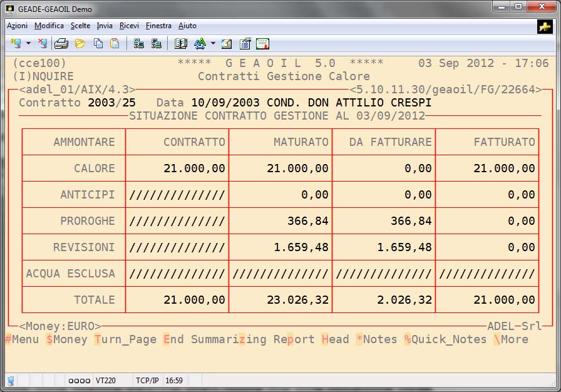This screenshot has width=561, height=392.
Task: Select the Turn_Page command
Action: click(x=125, y=339)
